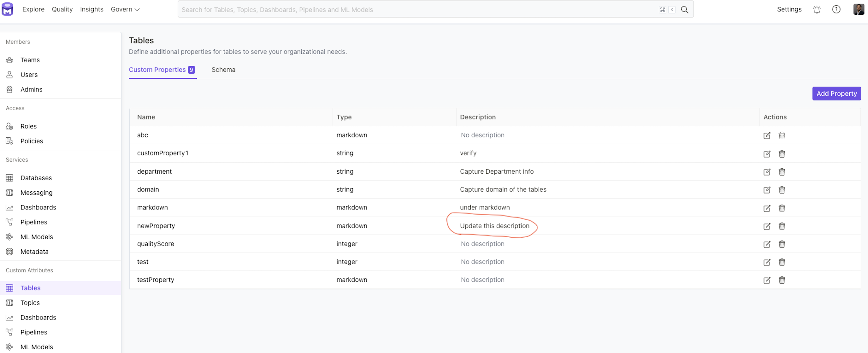Screen dimensions: 868x353
Task: Open ML Models under Services
Action: pyautogui.click(x=37, y=237)
